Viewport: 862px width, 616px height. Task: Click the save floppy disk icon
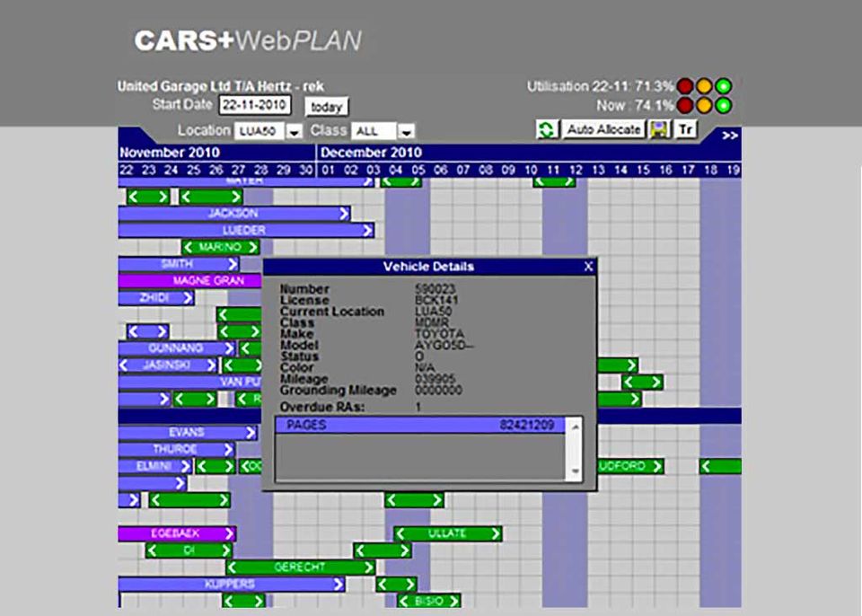[659, 130]
